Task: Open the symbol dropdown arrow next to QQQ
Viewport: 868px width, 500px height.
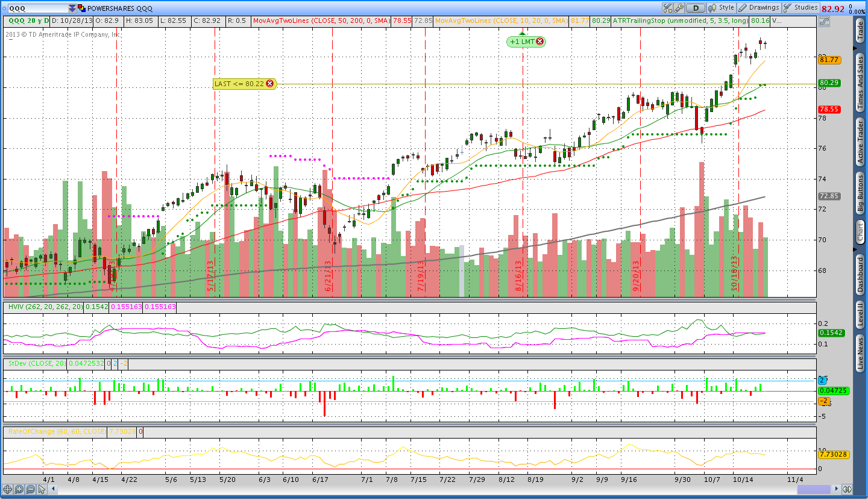Action: tap(72, 8)
